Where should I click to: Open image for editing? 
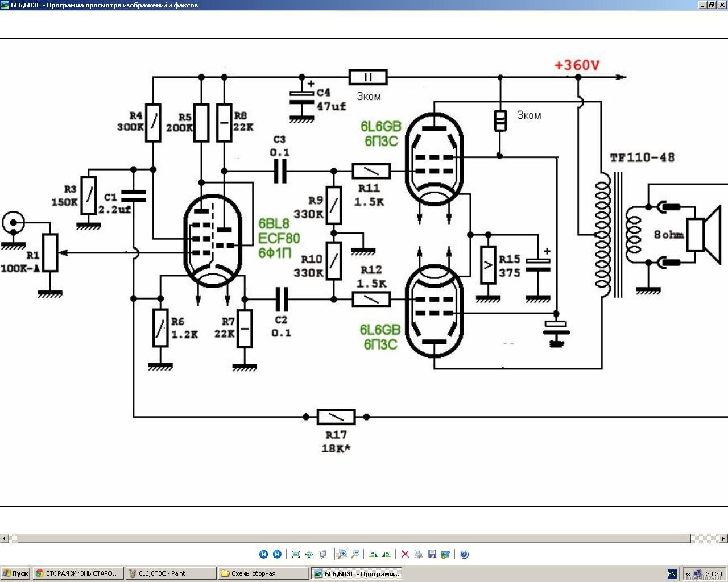click(x=446, y=554)
